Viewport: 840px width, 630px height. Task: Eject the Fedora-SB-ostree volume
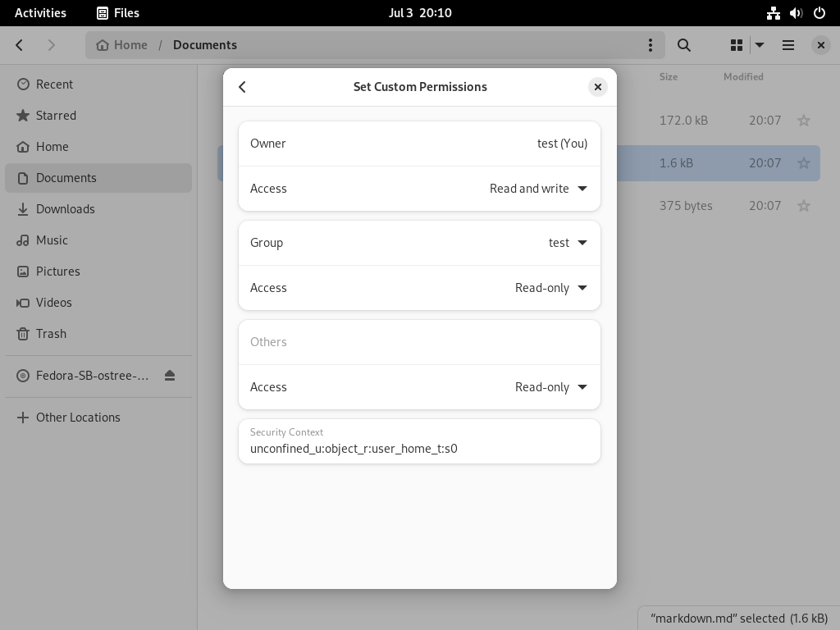(x=170, y=376)
